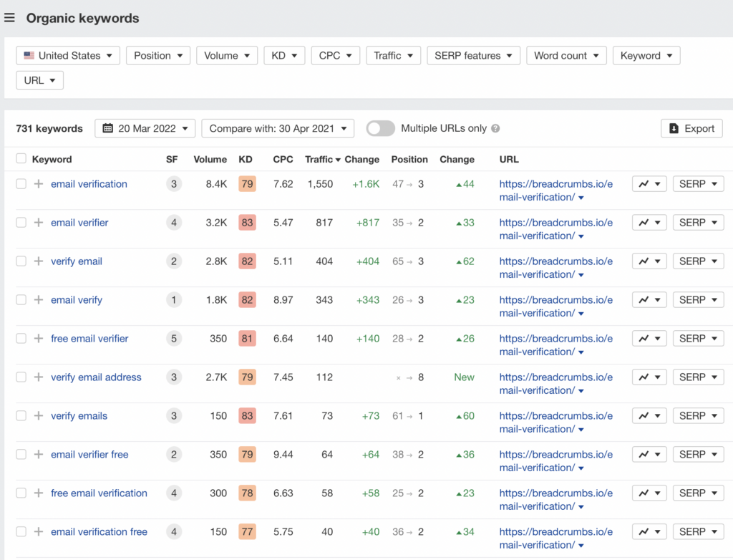Open the Compare with: 30 Apr 2021 dropdown
This screenshot has height=560, width=733.
tap(278, 128)
